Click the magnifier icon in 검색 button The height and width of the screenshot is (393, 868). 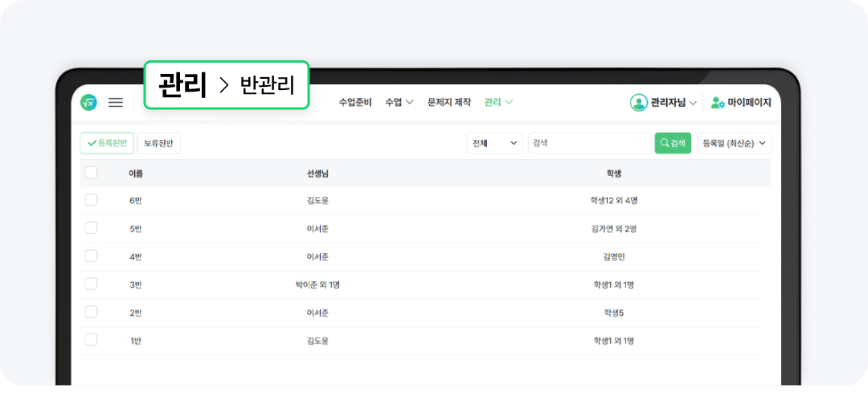(x=665, y=143)
